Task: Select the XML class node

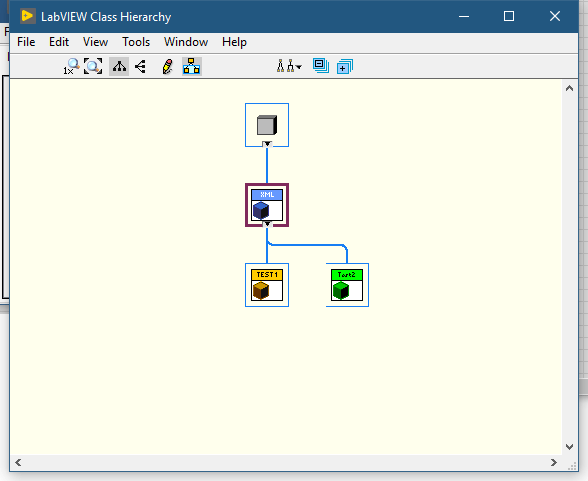Action: (x=267, y=205)
